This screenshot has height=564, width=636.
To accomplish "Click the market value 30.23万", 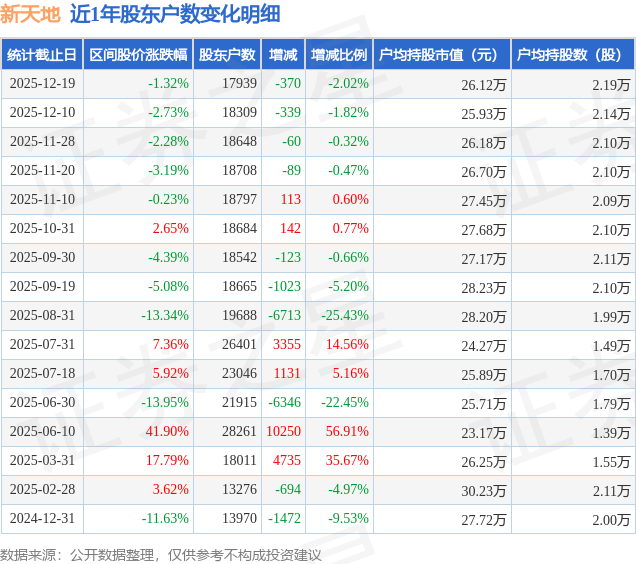I will coord(483,491).
